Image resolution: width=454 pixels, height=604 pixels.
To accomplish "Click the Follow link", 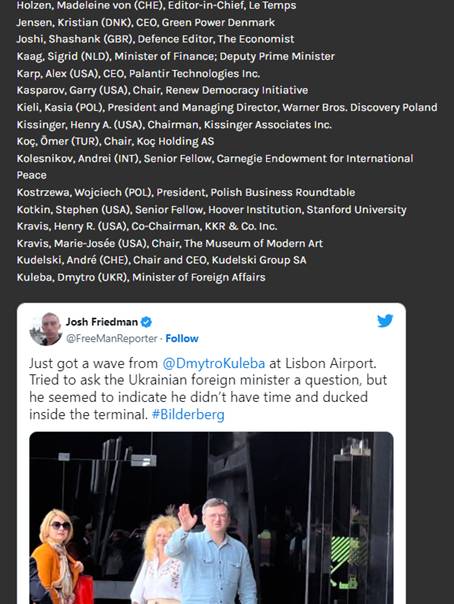I will point(182,339).
